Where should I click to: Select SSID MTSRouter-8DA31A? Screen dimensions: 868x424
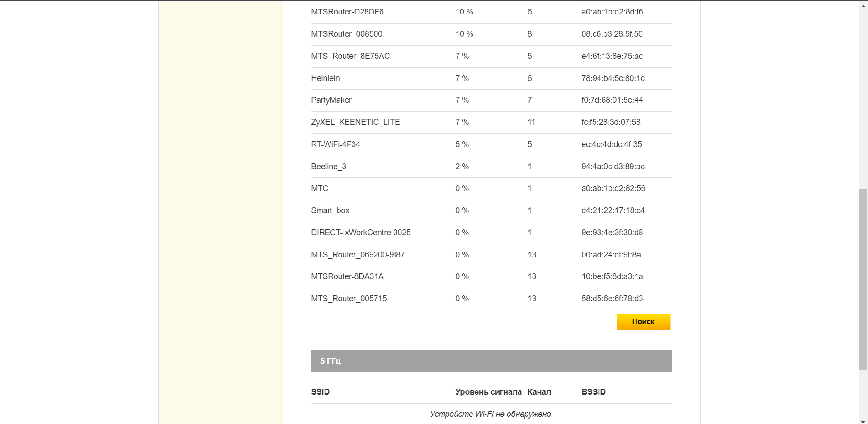[347, 276]
